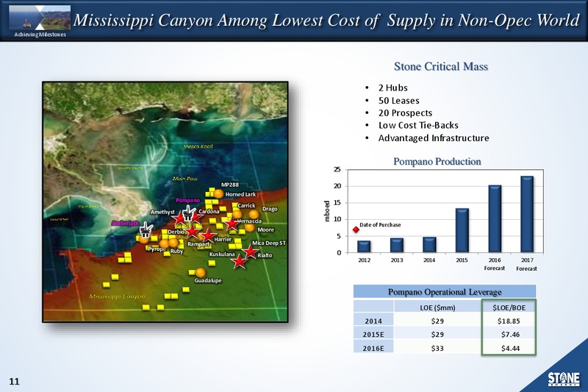Click the Kuskulana map label
The height and width of the screenshot is (392, 588).
pos(222,254)
